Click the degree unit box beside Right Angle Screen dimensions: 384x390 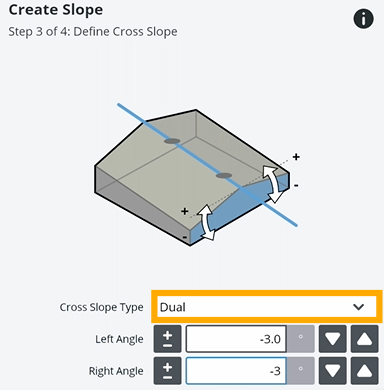(301, 371)
